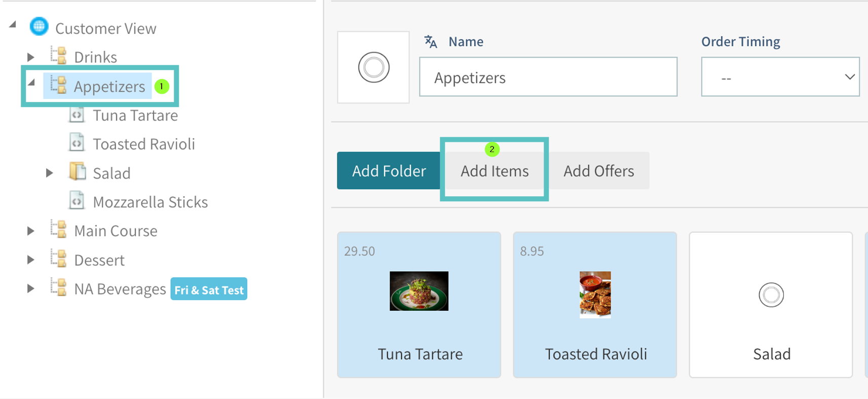The width and height of the screenshot is (868, 399).
Task: Click the Add Items button
Action: tap(495, 171)
